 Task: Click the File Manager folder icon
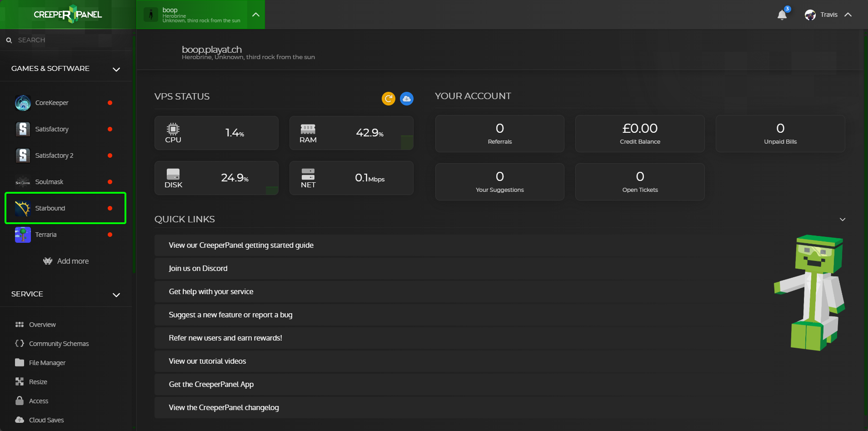pyautogui.click(x=20, y=362)
